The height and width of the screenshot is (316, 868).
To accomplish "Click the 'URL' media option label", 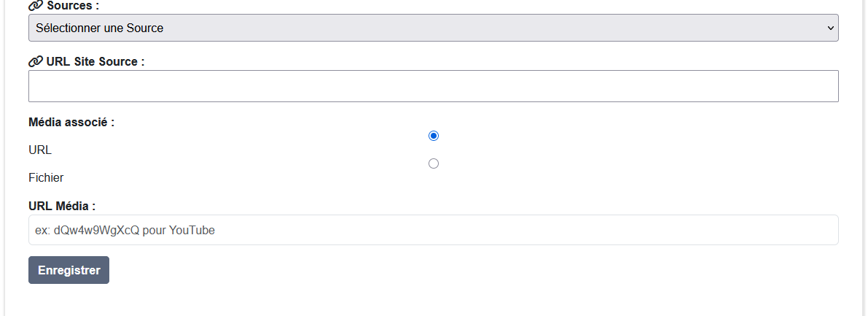I will pos(40,150).
